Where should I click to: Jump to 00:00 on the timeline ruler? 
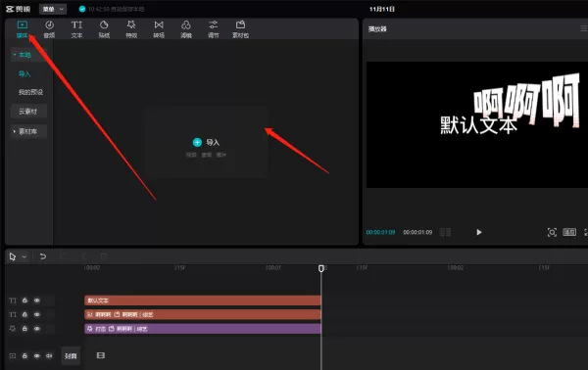click(x=92, y=268)
